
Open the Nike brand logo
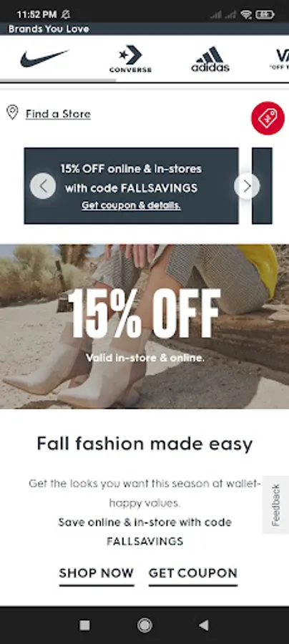point(44,59)
